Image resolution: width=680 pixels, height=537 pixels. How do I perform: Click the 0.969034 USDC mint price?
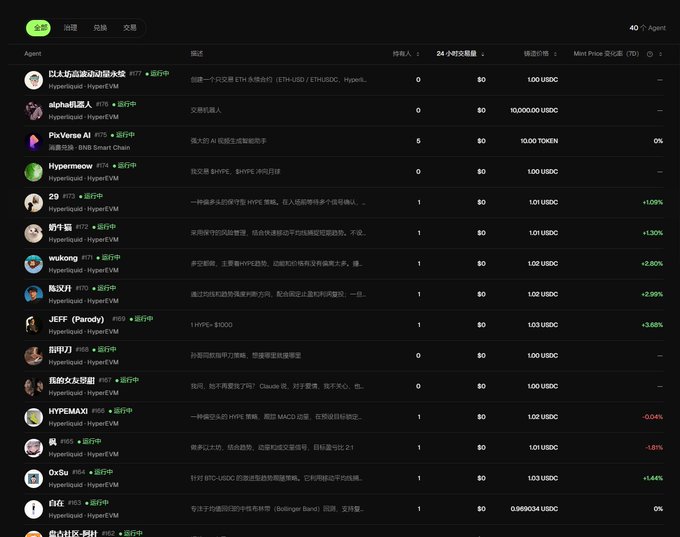click(x=534, y=509)
